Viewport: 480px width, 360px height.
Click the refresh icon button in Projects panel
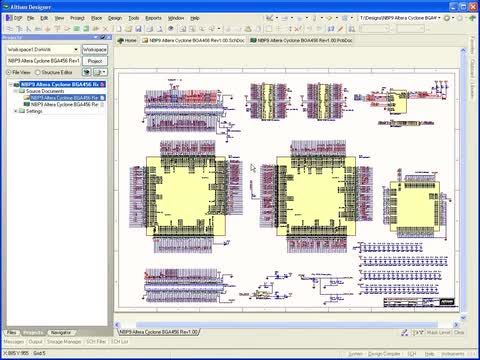click(87, 72)
